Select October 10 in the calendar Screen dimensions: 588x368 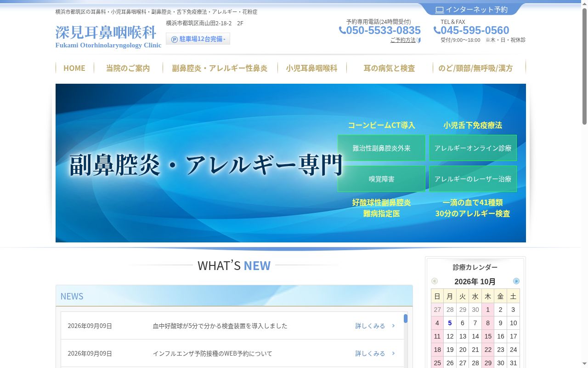[x=513, y=323]
